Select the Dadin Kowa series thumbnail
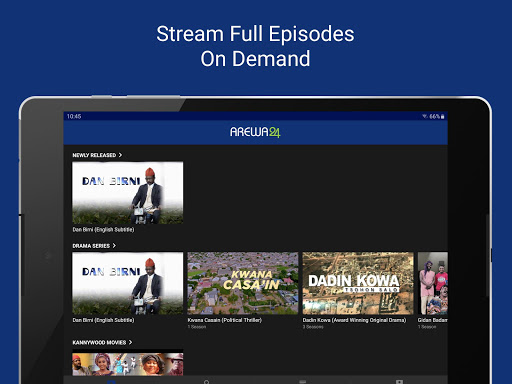This screenshot has height=384, width=512. pyautogui.click(x=358, y=283)
